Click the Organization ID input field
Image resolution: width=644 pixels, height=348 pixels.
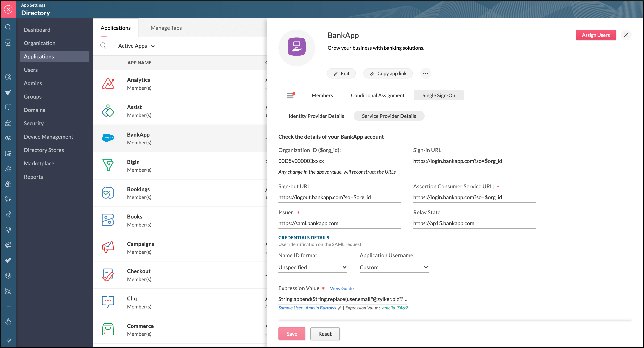click(339, 161)
